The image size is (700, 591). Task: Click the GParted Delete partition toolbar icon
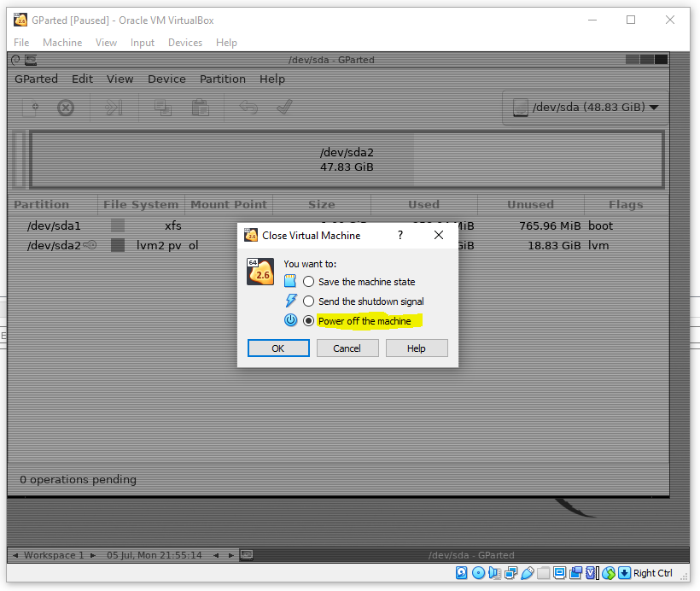tap(66, 108)
